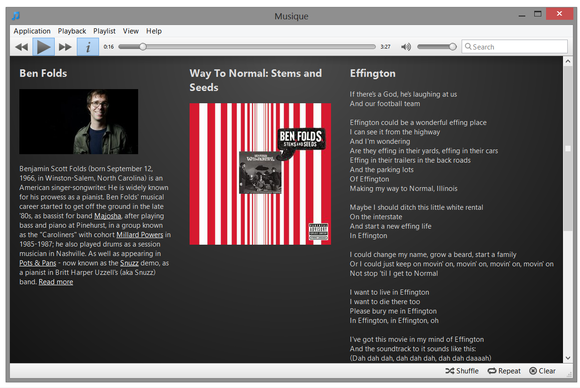Click lyric 'Please bury me in Effington'
The image size is (580, 388).
pos(393,311)
